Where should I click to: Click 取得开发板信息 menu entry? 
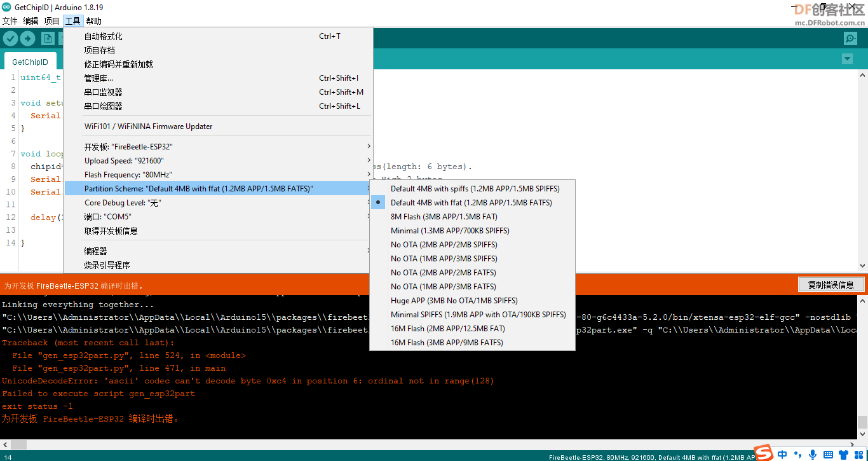coord(217,231)
